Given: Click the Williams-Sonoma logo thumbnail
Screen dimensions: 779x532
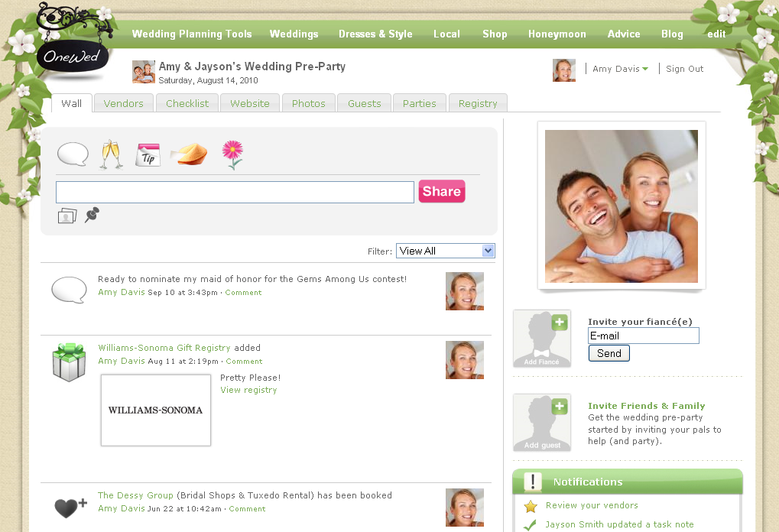Looking at the screenshot, I should tap(156, 410).
